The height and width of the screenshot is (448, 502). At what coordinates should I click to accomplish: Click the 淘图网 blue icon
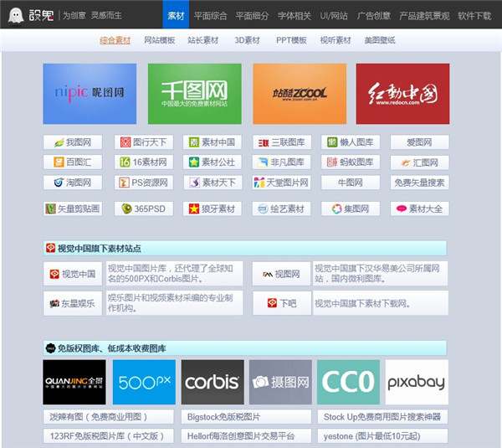(59, 183)
